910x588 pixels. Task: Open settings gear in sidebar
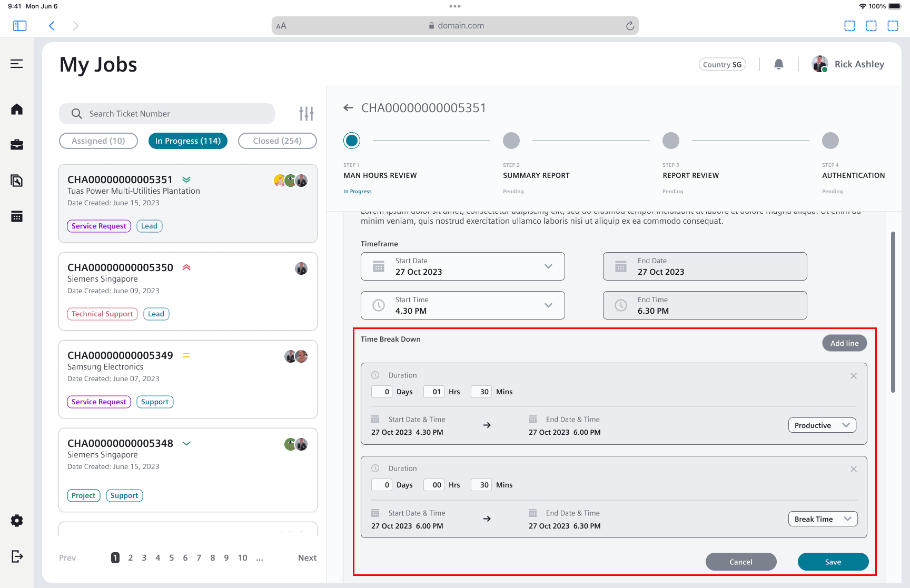pyautogui.click(x=17, y=521)
